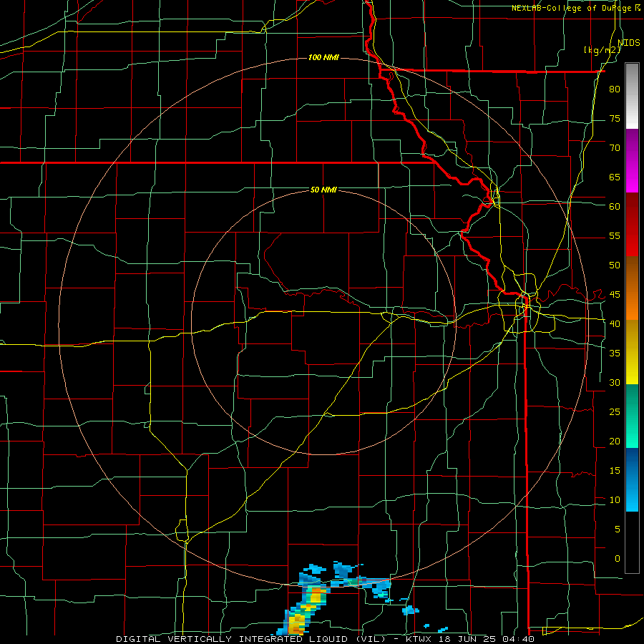This screenshot has width=644, height=644.
Task: Click the "DIGITAL VERTICALLY INTEGRATED LIQUID (VIL)" caption
Action: coord(251,639)
